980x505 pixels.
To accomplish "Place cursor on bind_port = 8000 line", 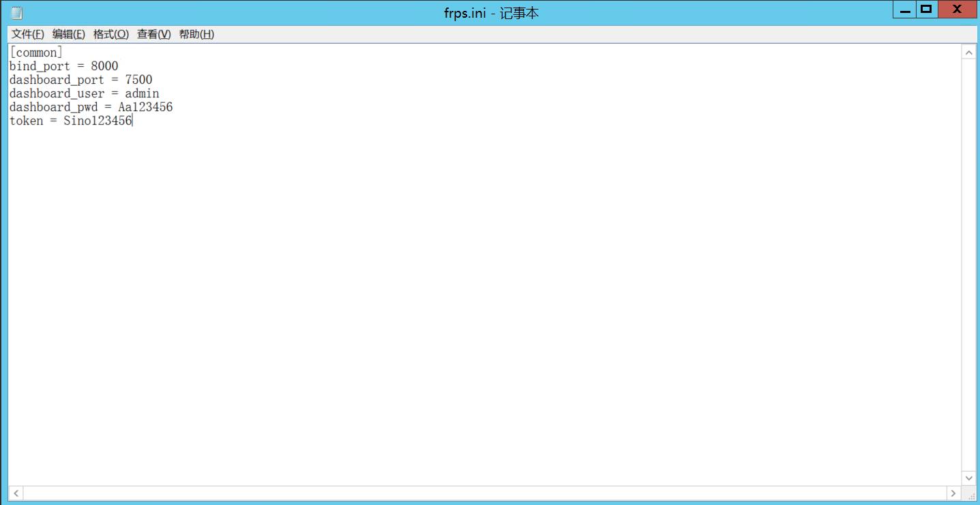I will pos(63,66).
